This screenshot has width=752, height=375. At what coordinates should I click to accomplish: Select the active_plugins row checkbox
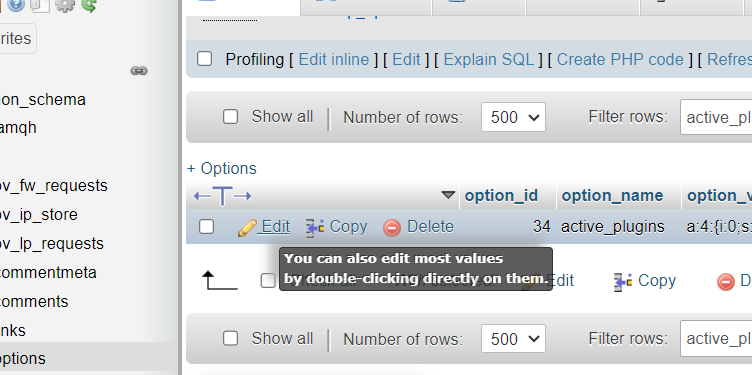pos(206,226)
